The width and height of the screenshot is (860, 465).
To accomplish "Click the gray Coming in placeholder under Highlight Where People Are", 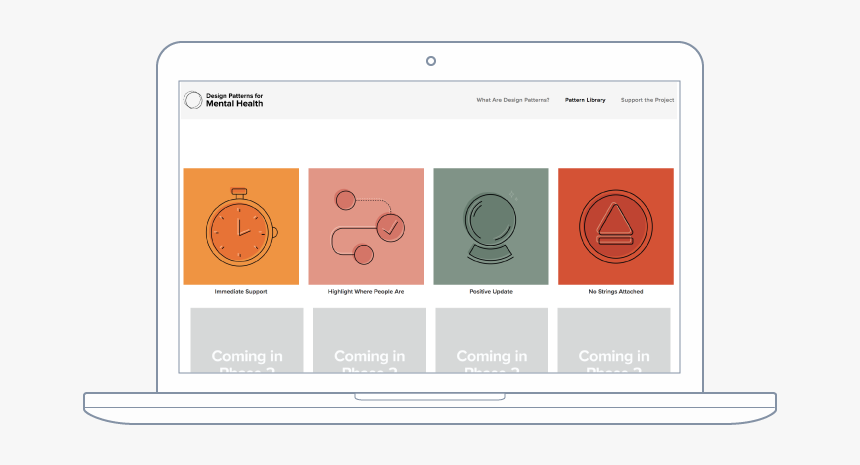I will coord(369,340).
